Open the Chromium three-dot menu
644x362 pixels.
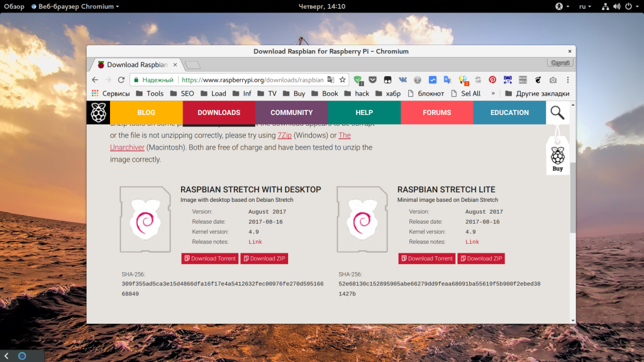(x=568, y=80)
